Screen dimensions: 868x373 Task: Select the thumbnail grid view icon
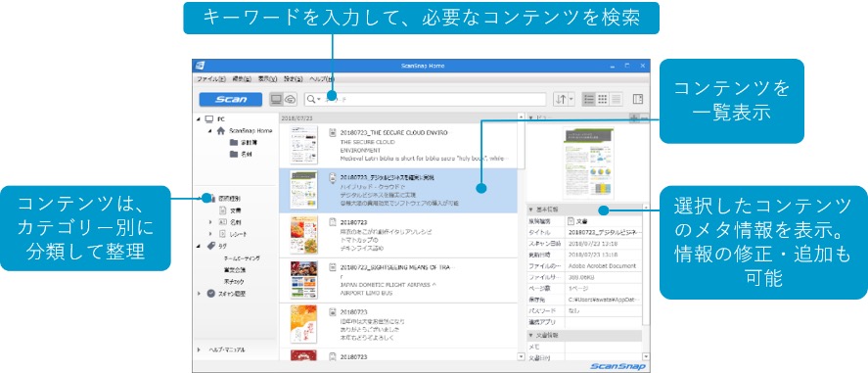coord(602,100)
